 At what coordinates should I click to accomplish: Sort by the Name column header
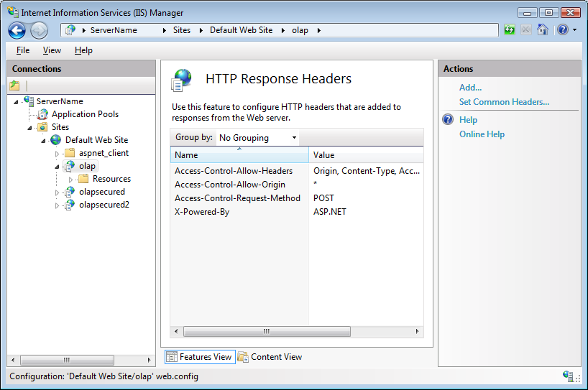click(x=239, y=155)
